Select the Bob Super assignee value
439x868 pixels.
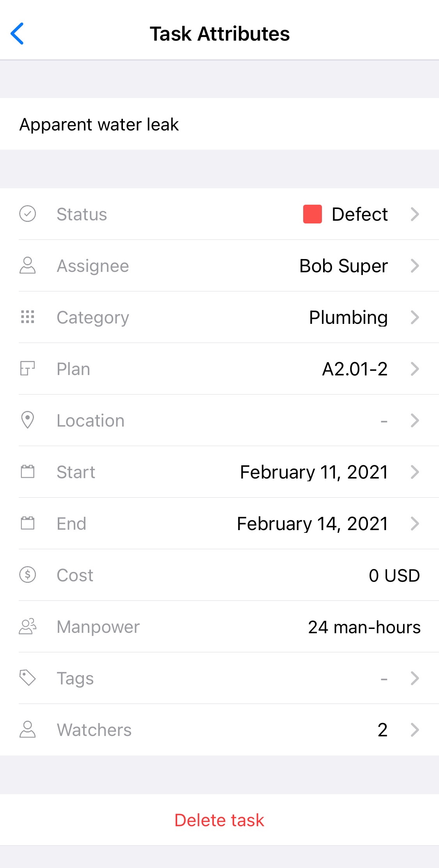click(344, 266)
